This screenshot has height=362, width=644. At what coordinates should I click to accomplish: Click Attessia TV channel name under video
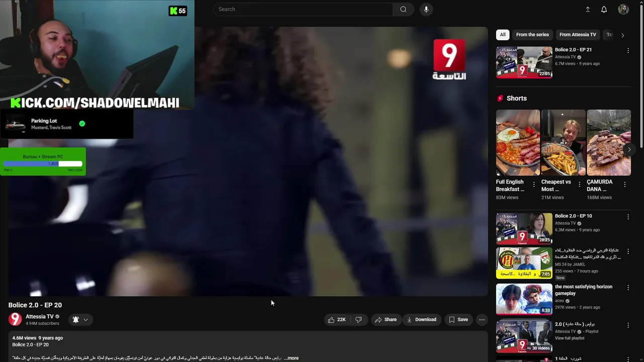[x=40, y=317]
